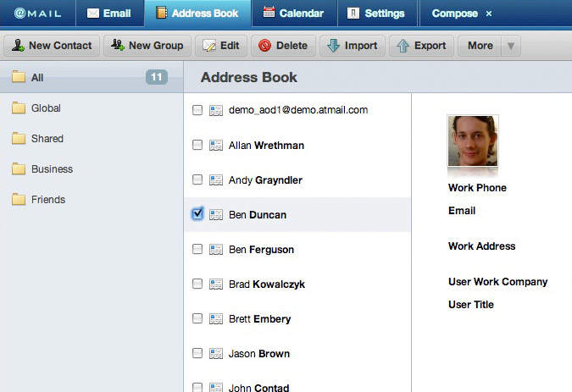The height and width of the screenshot is (392, 572).
Task: Open the Settings tab
Action: coord(376,14)
